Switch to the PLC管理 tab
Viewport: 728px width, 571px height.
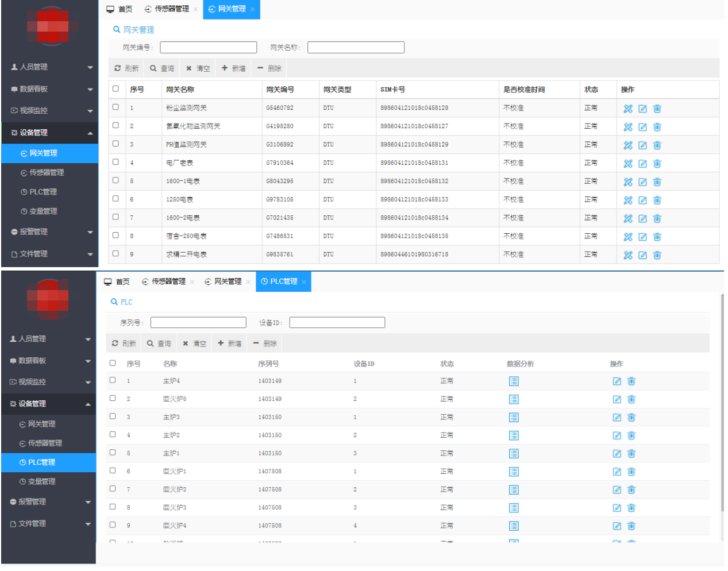[x=283, y=281]
